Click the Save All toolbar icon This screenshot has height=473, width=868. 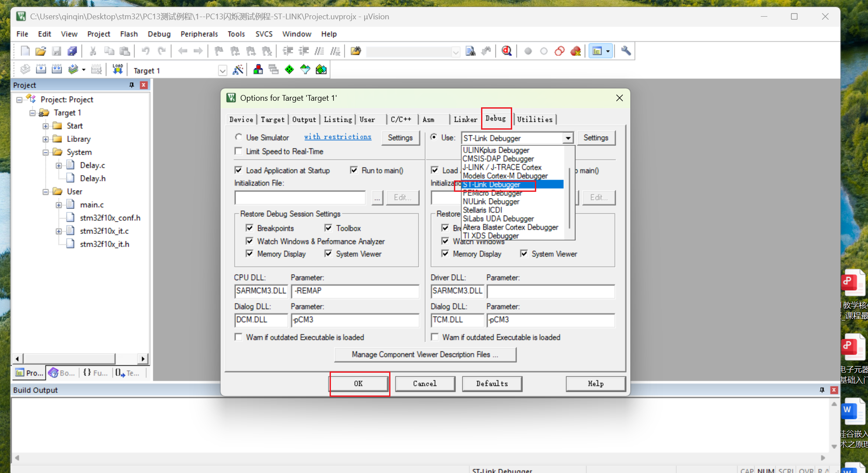tap(72, 51)
